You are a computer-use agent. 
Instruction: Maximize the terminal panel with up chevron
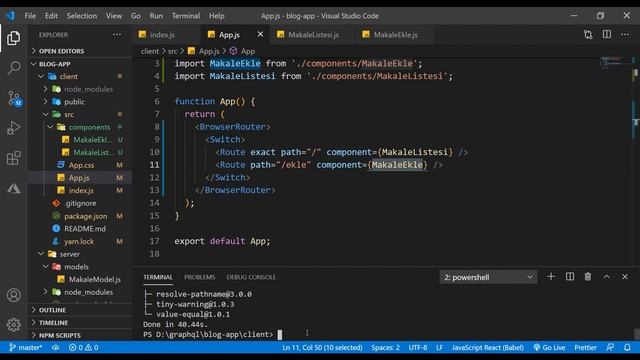coord(607,277)
